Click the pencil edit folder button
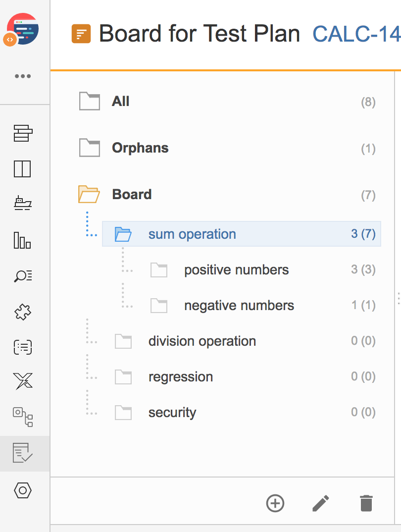Image resolution: width=401 pixels, height=532 pixels. point(320,503)
